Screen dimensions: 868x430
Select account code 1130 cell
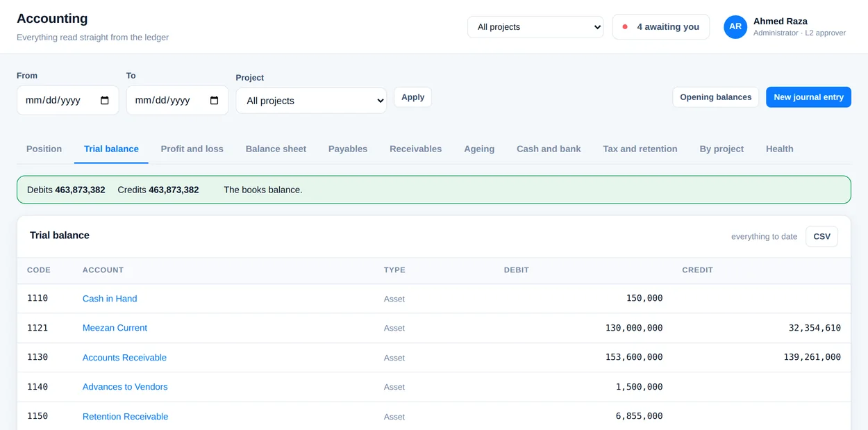pos(37,357)
